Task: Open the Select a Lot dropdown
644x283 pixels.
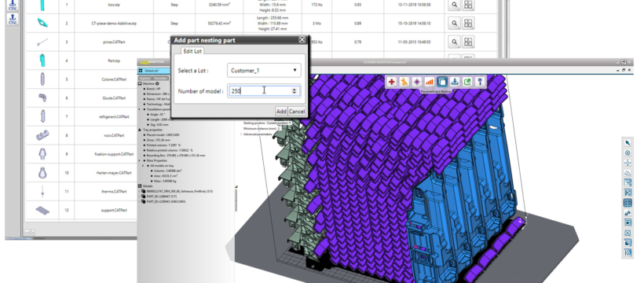Action: 264,70
